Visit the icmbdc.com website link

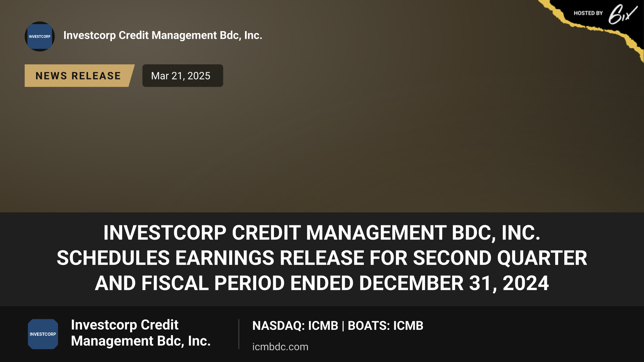[x=280, y=347]
